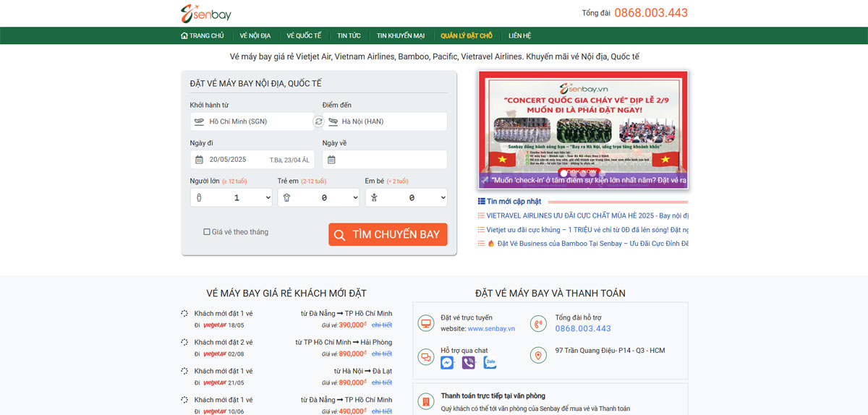Click the landing plane icon in destination field
Viewport: 868px width, 415px height.
pos(333,121)
